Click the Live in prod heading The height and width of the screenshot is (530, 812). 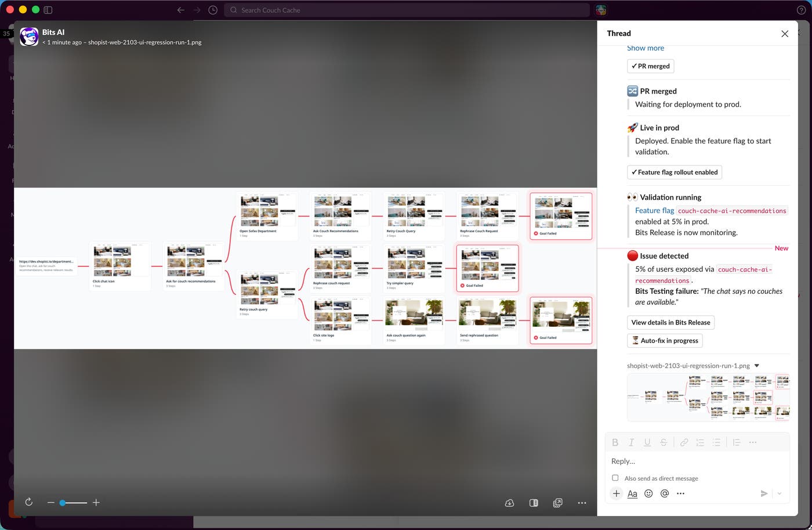point(659,128)
